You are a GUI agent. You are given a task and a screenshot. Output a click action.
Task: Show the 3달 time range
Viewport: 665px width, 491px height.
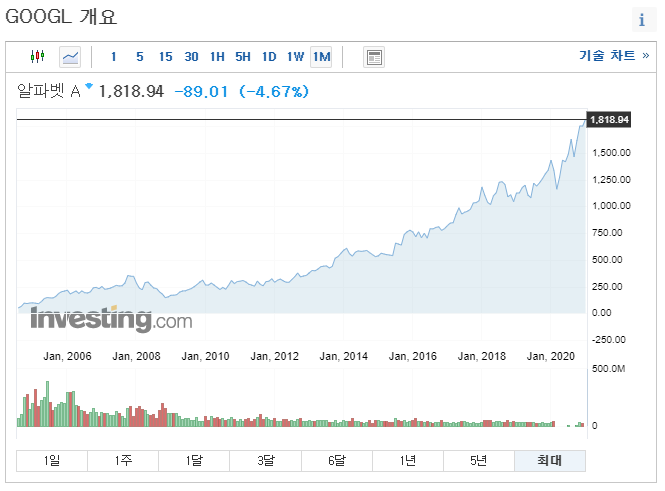click(x=265, y=461)
